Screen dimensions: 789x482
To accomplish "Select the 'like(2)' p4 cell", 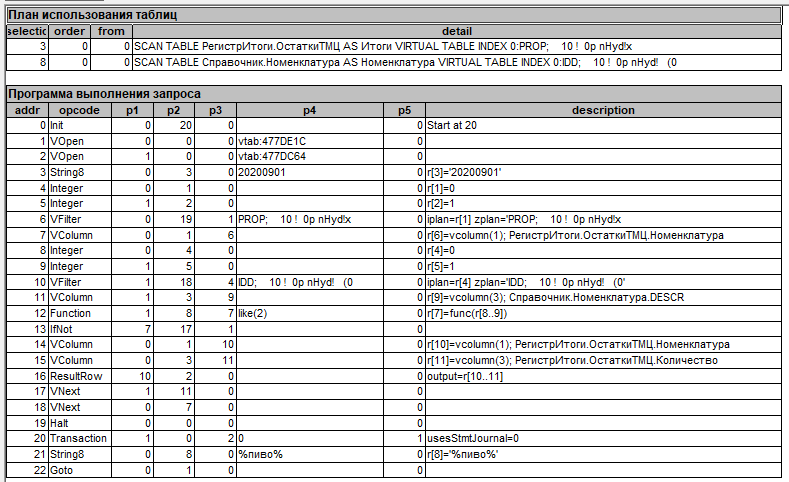I will coord(309,313).
